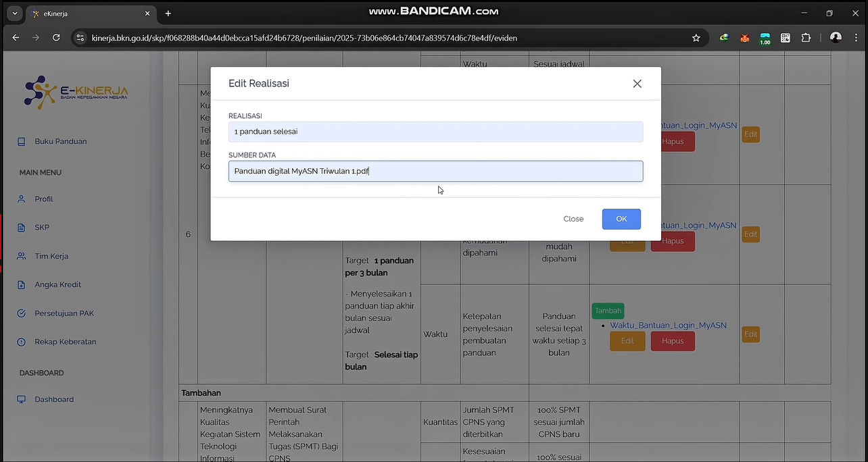Expand the tab search dropdown arrow
This screenshot has height=462, width=868.
[15, 14]
